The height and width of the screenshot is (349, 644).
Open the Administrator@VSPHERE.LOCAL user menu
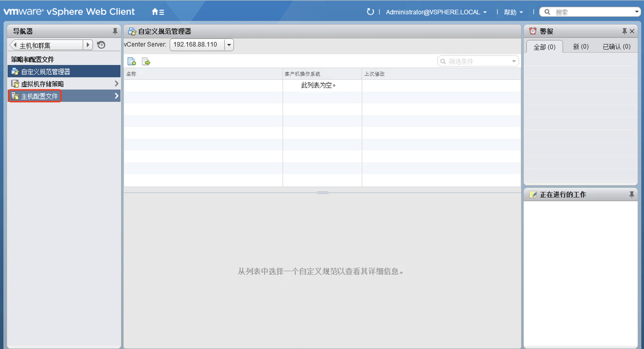click(436, 12)
